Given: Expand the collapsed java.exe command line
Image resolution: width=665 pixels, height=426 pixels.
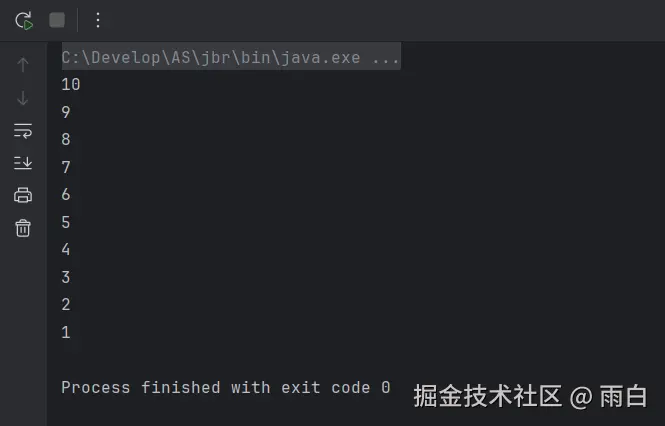Looking at the screenshot, I should pyautogui.click(x=231, y=57).
